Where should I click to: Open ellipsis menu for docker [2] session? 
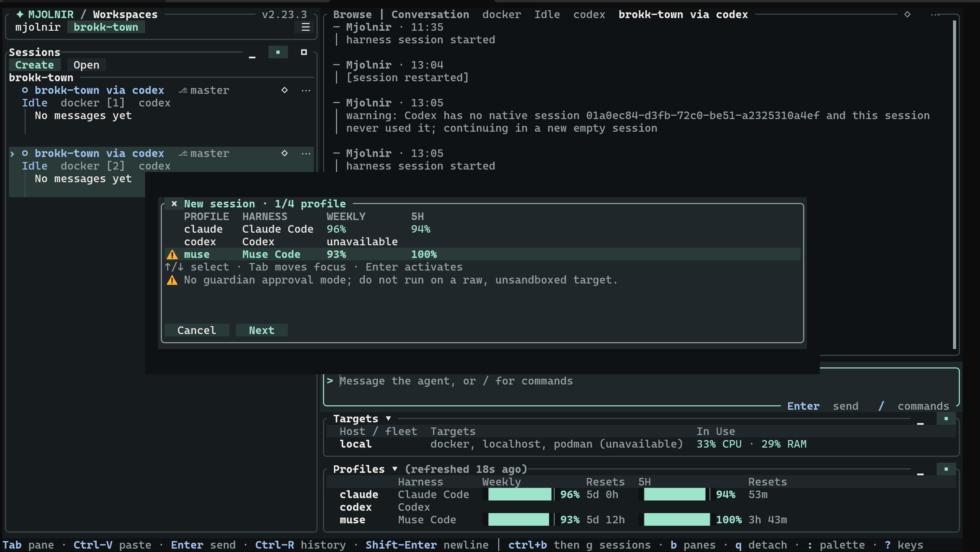point(306,154)
